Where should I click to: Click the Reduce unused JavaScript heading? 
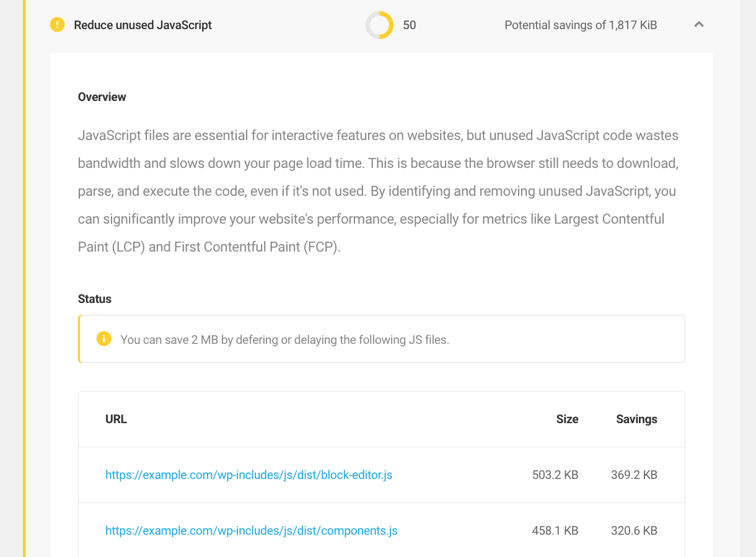coord(143,25)
